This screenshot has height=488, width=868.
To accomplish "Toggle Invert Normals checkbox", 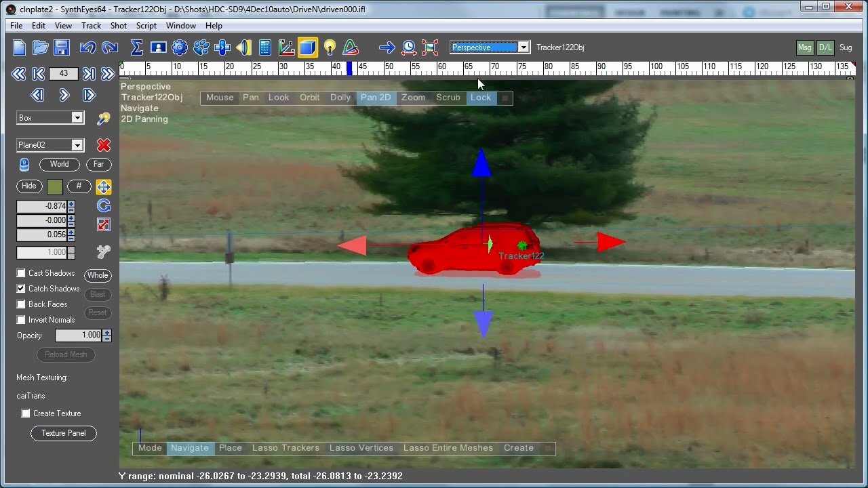I will coord(21,320).
